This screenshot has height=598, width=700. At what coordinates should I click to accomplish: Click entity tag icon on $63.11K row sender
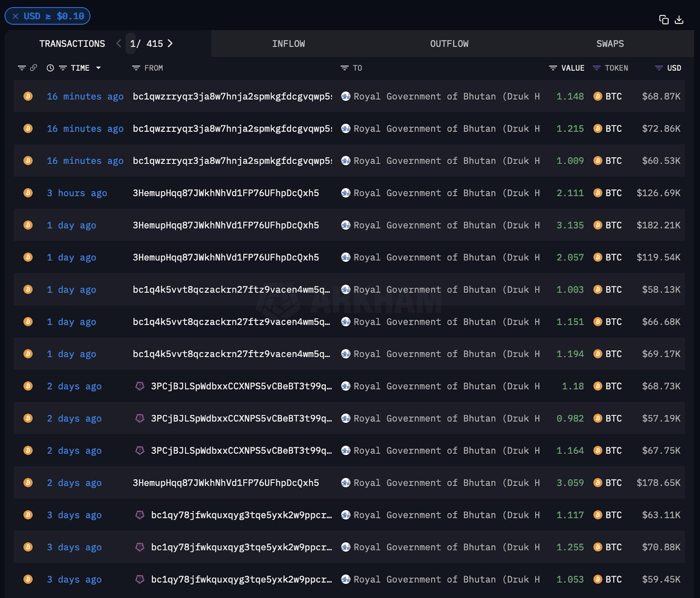pos(140,515)
